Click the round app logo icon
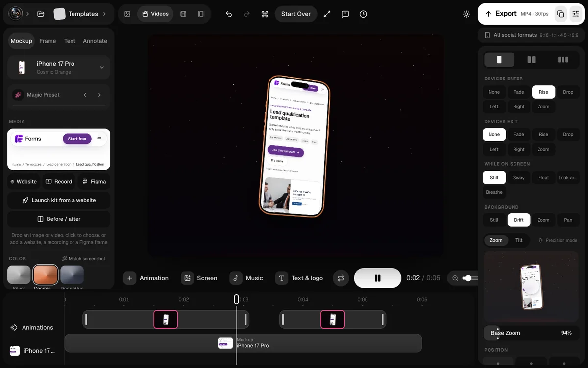 16,14
